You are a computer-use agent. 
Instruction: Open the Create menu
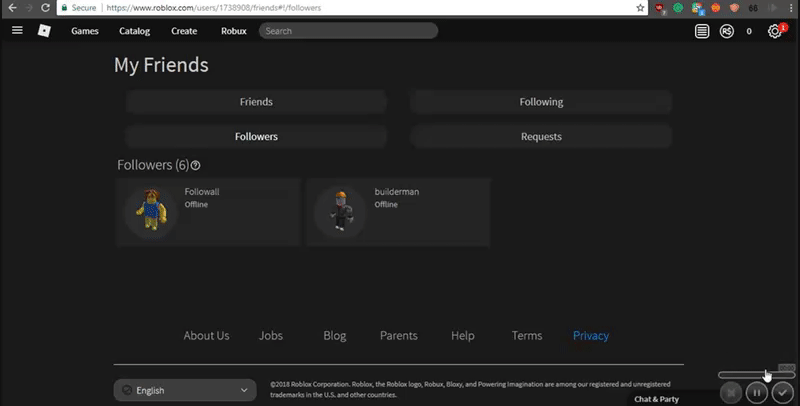pos(184,31)
